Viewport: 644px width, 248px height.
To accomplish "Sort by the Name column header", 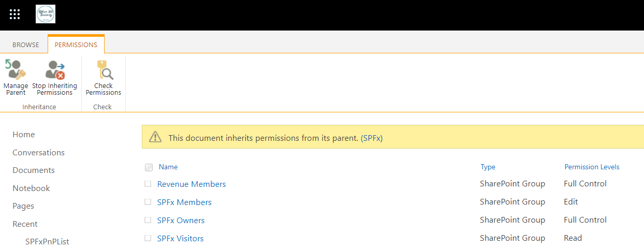I will (168, 167).
